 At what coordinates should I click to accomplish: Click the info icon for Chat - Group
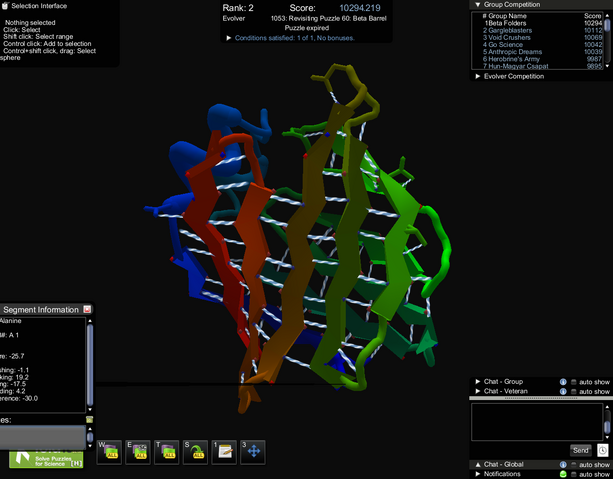(563, 382)
